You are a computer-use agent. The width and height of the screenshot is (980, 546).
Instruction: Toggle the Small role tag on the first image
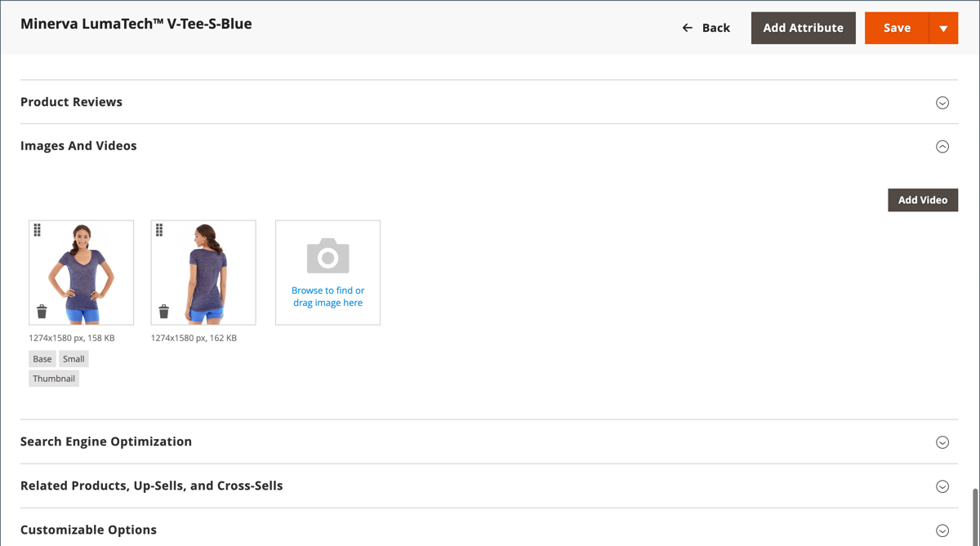[x=73, y=358]
